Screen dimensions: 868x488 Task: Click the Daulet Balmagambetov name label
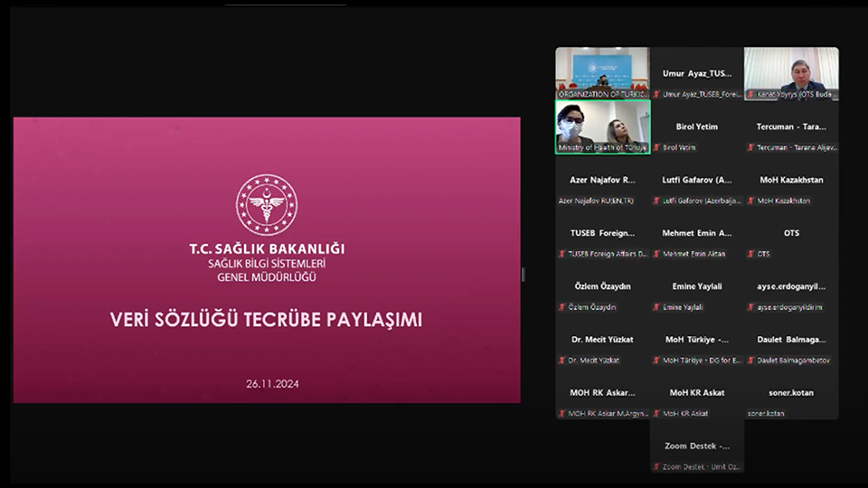click(x=792, y=361)
